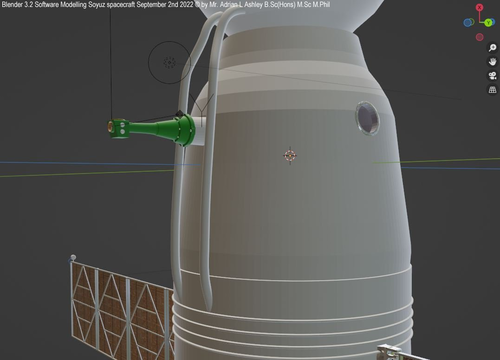Click the hand pan view icon

[x=492, y=62]
